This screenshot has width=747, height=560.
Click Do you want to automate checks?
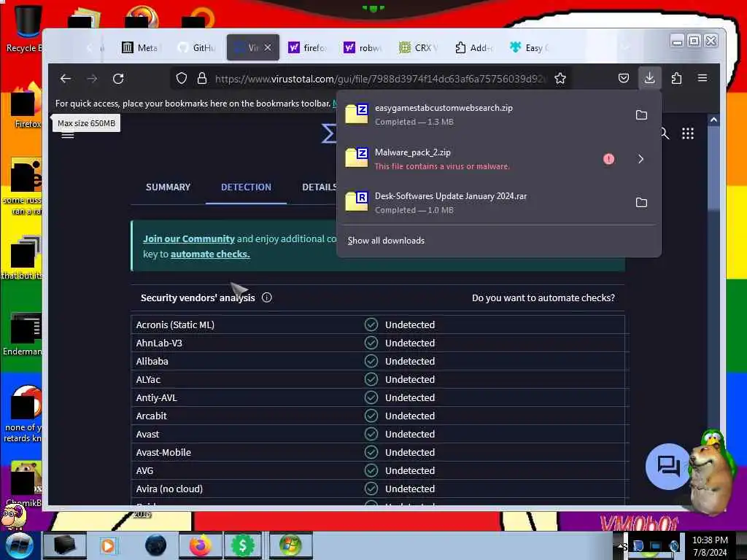point(543,297)
